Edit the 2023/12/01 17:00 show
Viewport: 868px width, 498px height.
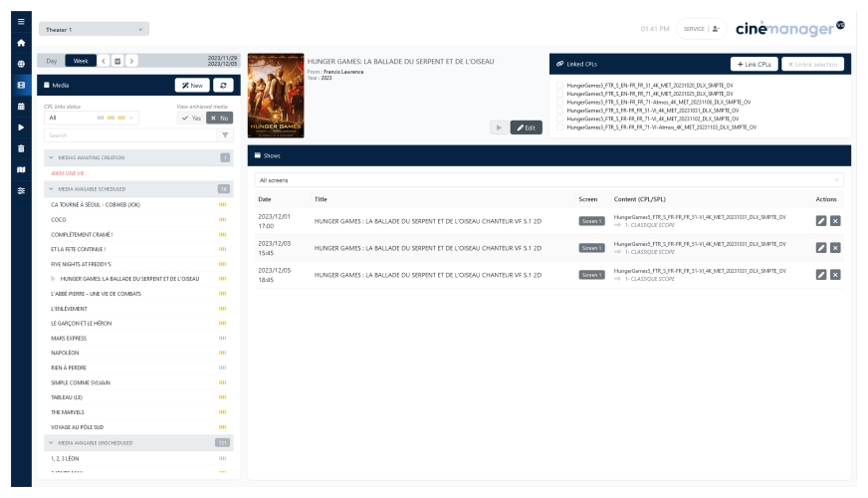(x=821, y=220)
